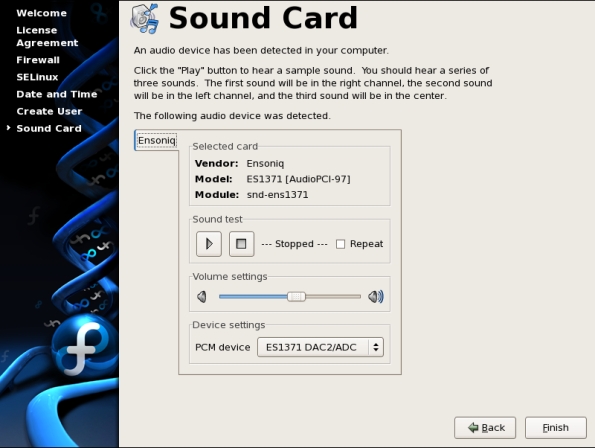
Task: Click the sidebar current-step arrow marker
Action: pyautogui.click(x=8, y=128)
